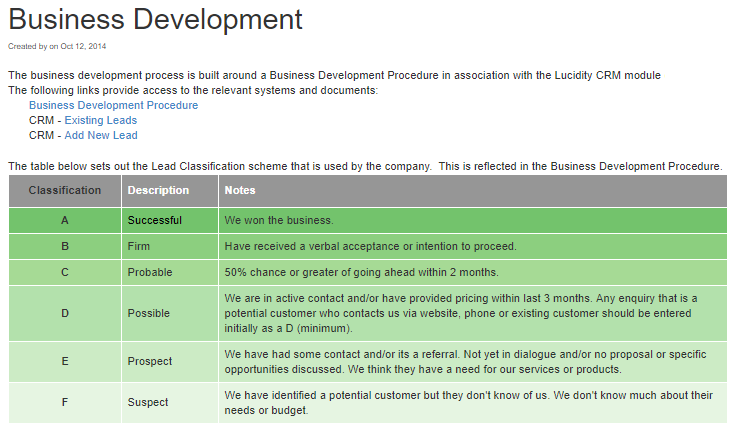Click classification cell A in the table
This screenshot has height=430, width=737.
(x=65, y=220)
